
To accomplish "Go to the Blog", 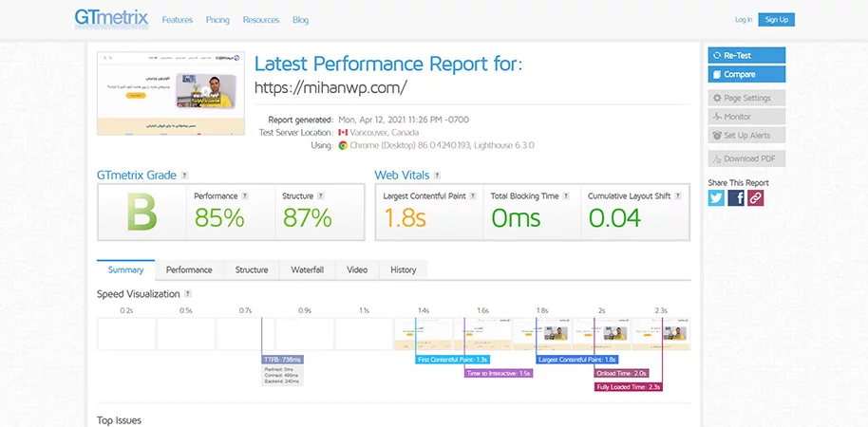I will (301, 20).
